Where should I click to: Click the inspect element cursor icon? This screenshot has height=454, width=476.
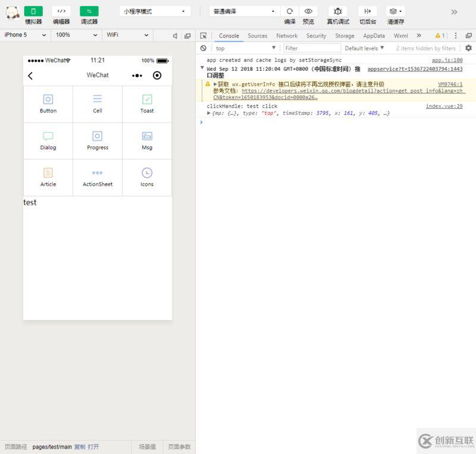pyautogui.click(x=203, y=36)
